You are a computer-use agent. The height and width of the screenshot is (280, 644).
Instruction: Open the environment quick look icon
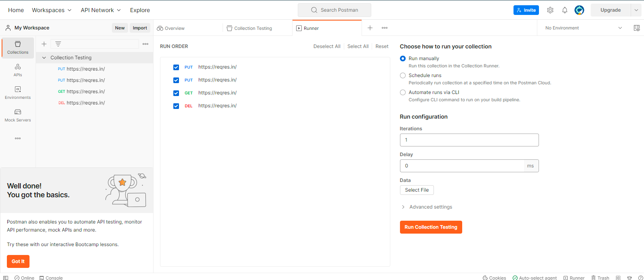point(637,28)
